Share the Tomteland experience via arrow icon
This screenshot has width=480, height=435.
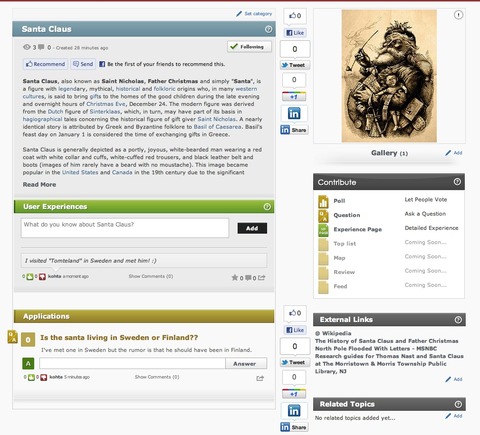point(261,277)
